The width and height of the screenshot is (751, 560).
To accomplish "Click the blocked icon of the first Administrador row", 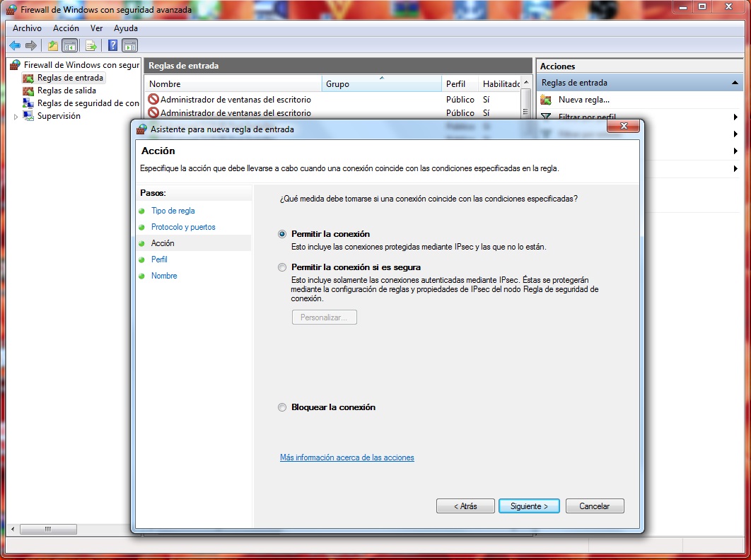I will [153, 99].
